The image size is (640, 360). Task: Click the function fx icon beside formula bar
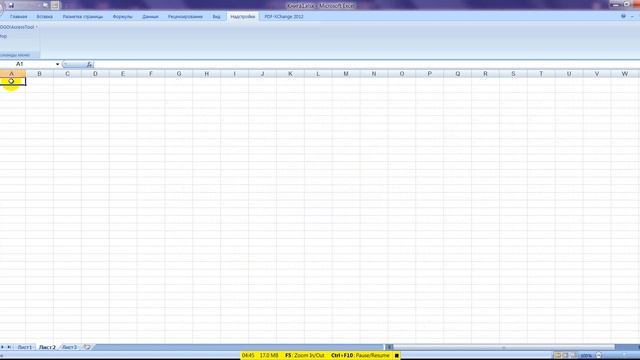coord(89,64)
